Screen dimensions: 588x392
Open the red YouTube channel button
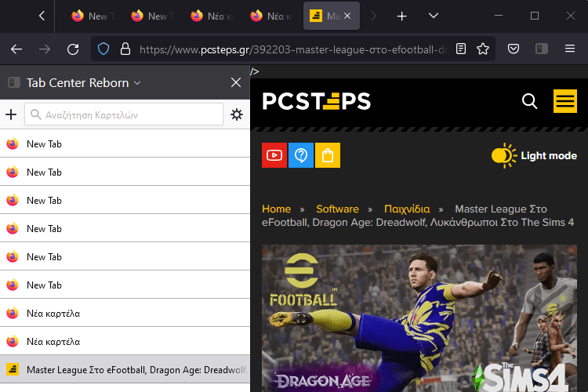pyautogui.click(x=274, y=155)
